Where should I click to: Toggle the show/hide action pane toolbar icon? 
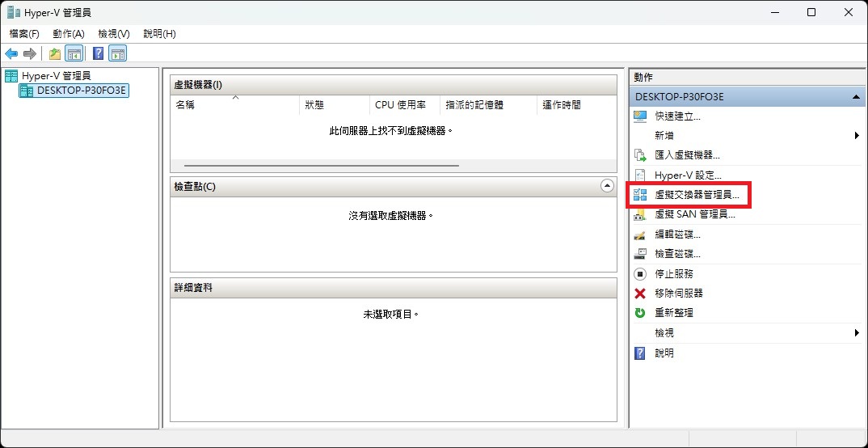(117, 53)
